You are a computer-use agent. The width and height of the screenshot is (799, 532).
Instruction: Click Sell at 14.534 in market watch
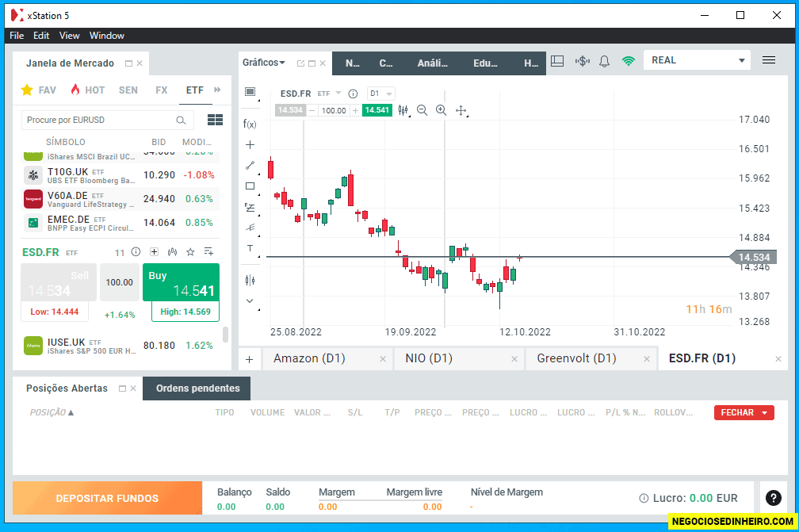coord(59,282)
